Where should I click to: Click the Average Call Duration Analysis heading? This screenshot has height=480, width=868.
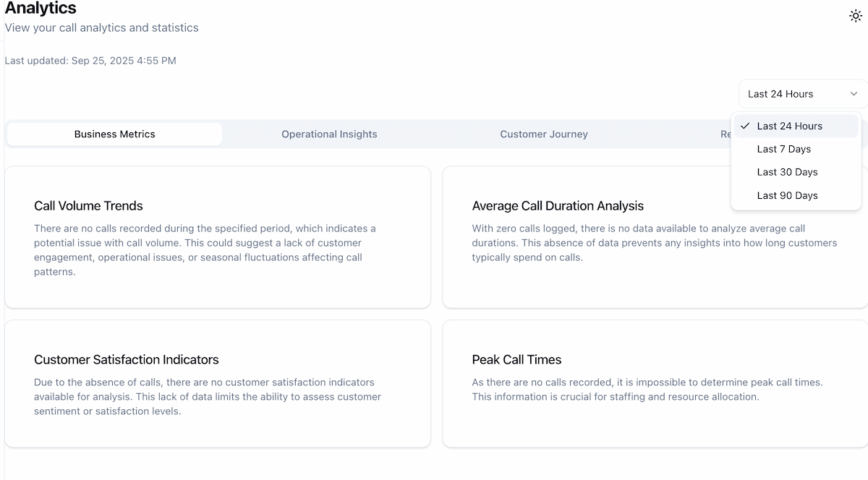557,206
